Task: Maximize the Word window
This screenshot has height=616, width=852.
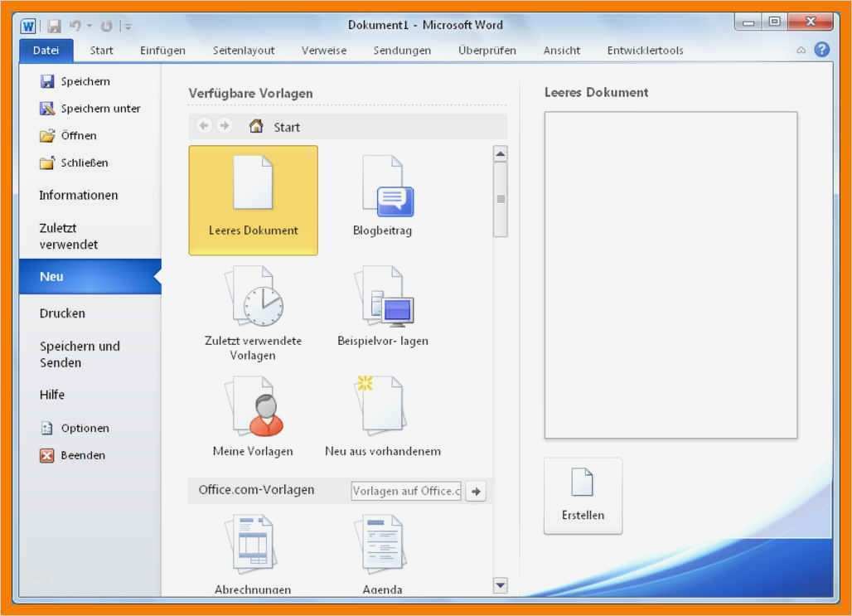Action: [x=775, y=22]
